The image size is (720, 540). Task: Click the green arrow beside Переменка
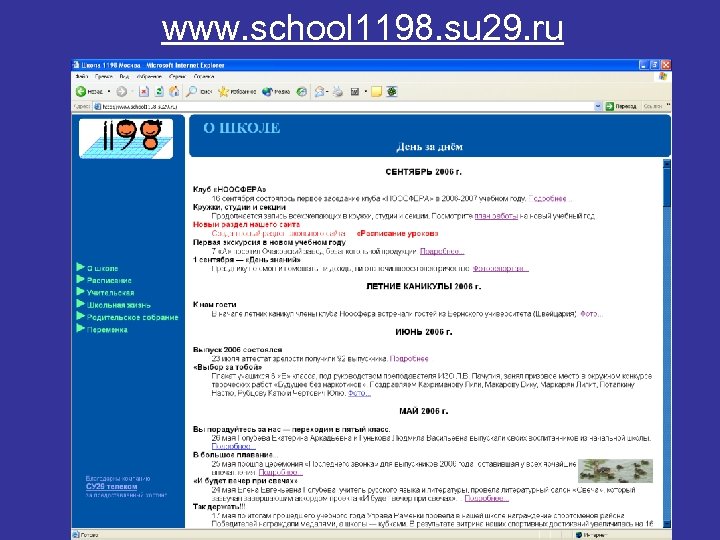point(80,329)
